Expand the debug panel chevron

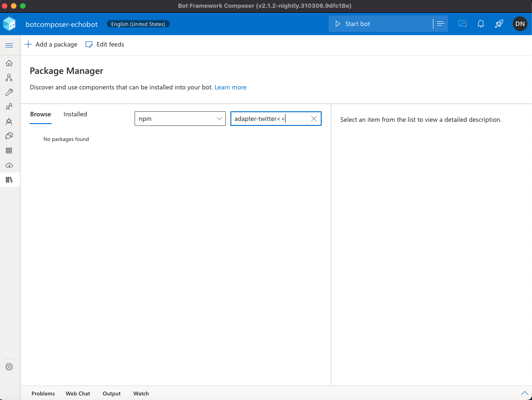tap(525, 393)
